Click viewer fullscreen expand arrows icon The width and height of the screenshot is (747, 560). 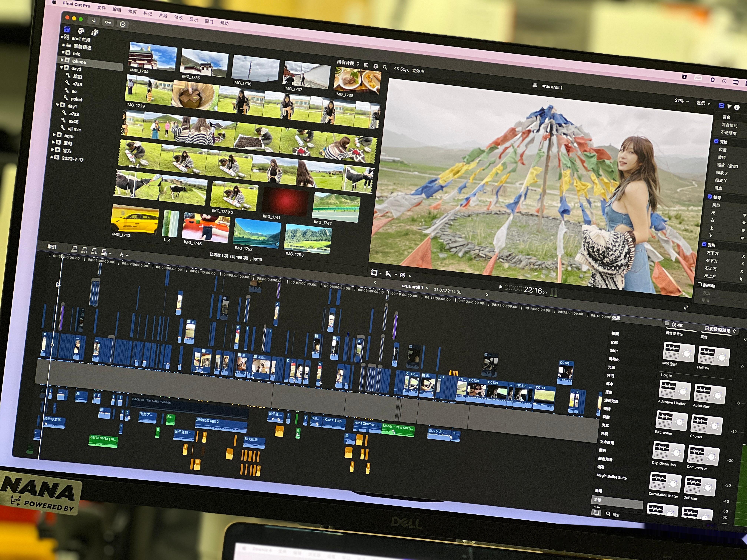pos(686,308)
